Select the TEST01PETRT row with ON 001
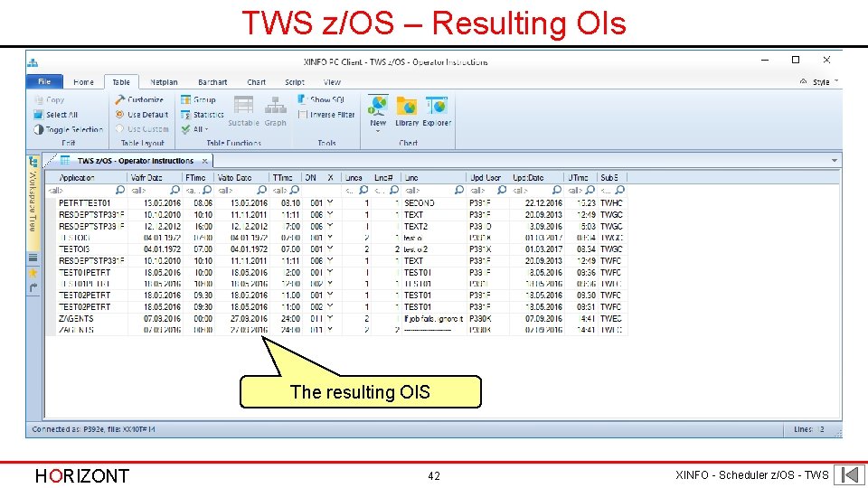 336,272
